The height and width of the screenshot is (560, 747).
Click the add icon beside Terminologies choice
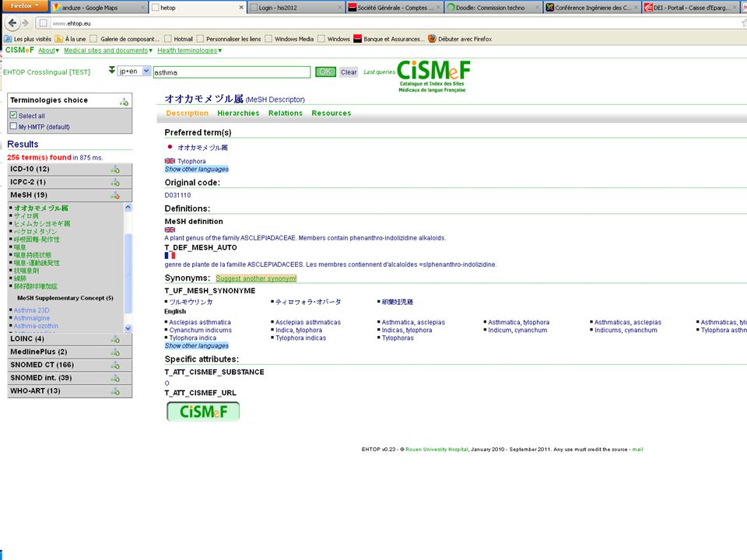124,101
